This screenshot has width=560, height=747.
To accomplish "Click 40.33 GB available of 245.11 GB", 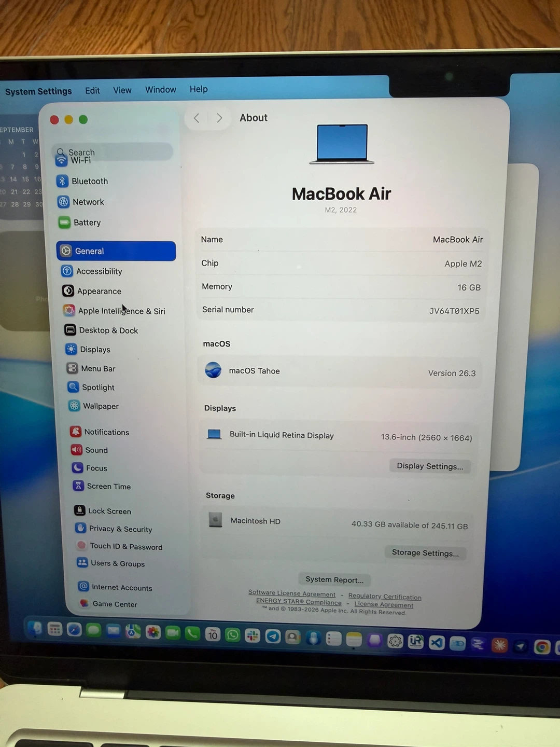I will [x=410, y=525].
